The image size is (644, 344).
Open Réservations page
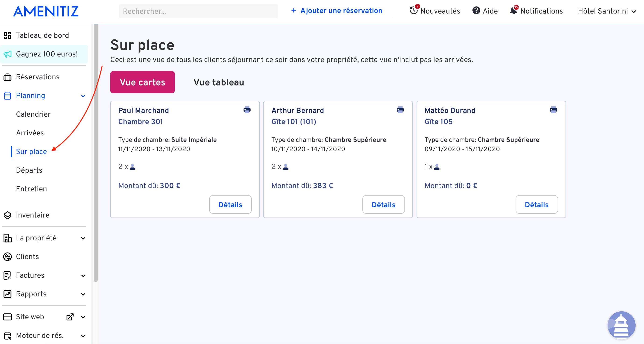click(x=38, y=77)
